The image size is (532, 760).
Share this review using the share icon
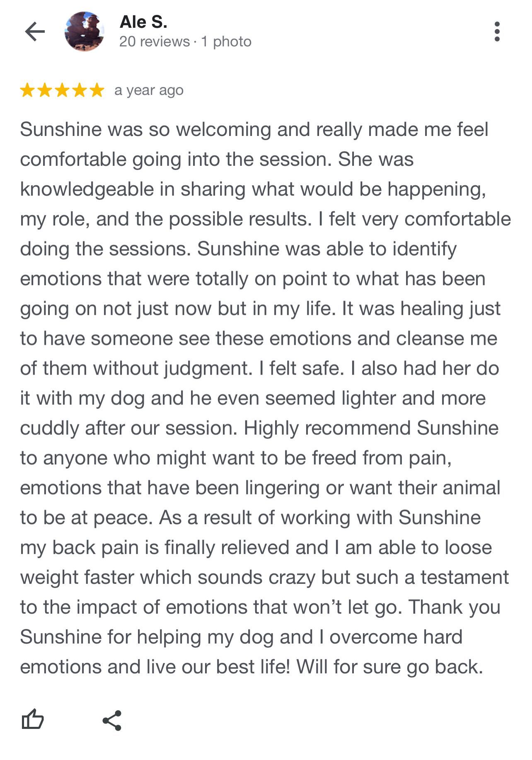click(112, 720)
